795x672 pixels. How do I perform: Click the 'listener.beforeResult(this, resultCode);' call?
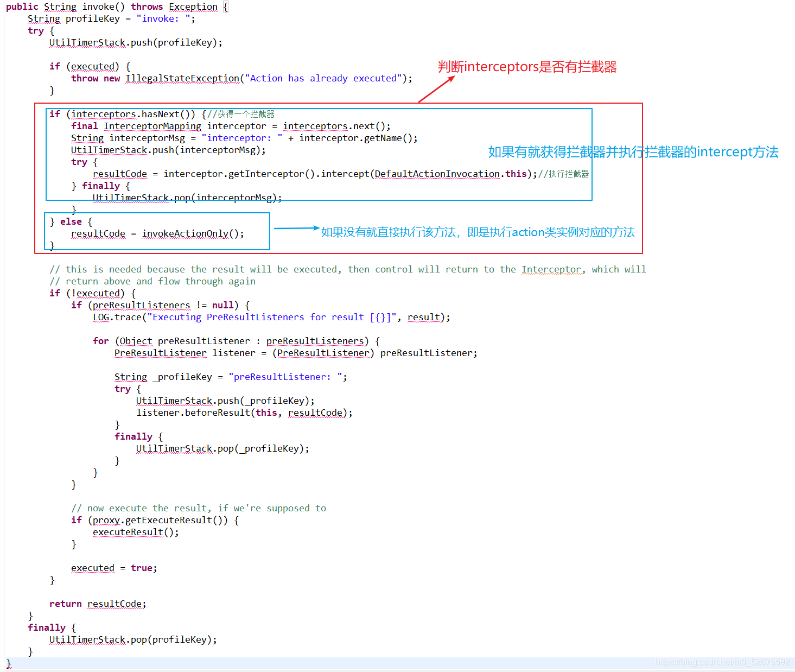[x=244, y=413]
